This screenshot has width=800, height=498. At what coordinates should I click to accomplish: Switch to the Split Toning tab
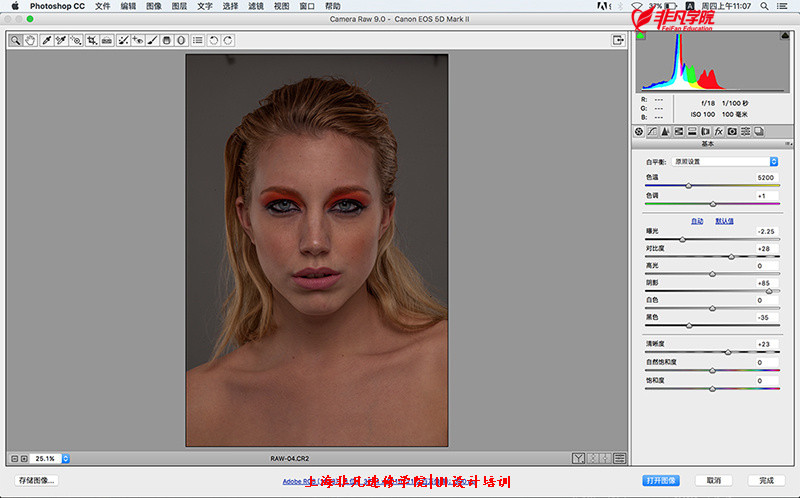(x=692, y=132)
